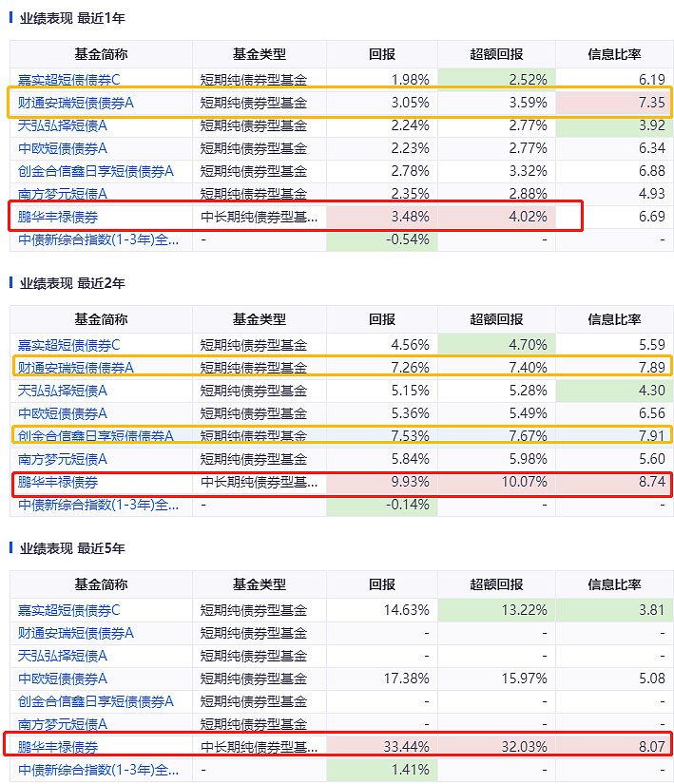Open 中欧短债债券A link in 最近2年 table
Image resolution: width=674 pixels, height=784 pixels.
(x=63, y=414)
